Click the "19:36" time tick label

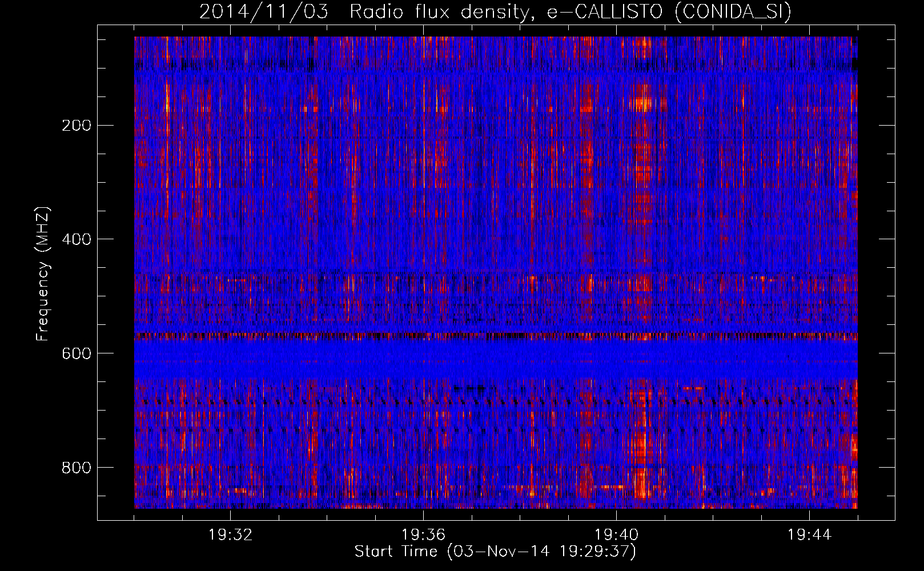[423, 535]
